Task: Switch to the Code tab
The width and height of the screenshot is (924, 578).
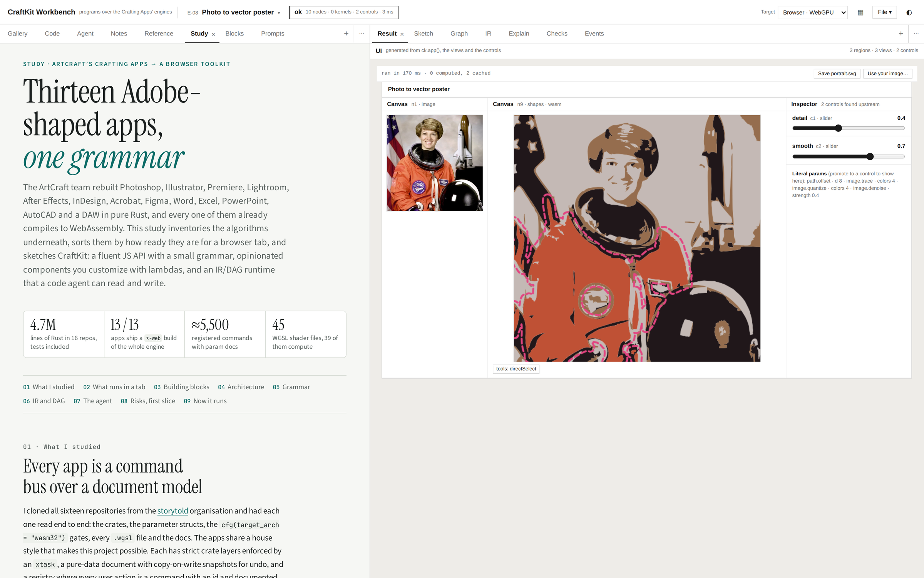Action: 52,34
